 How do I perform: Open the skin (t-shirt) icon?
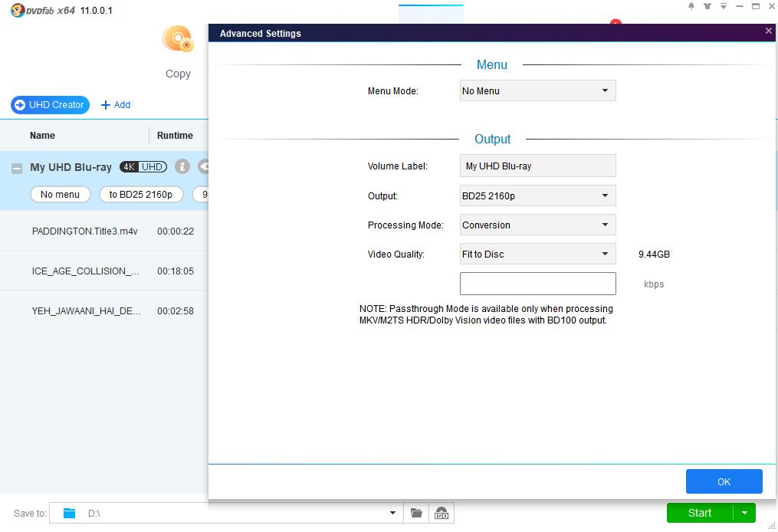(707, 6)
